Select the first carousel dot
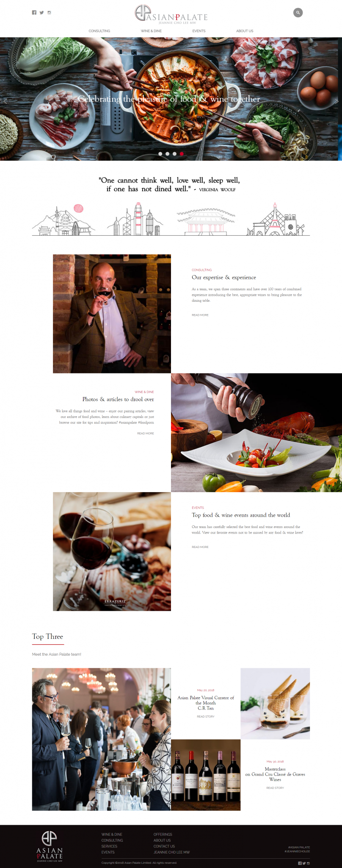The height and width of the screenshot is (868, 342). (x=160, y=154)
